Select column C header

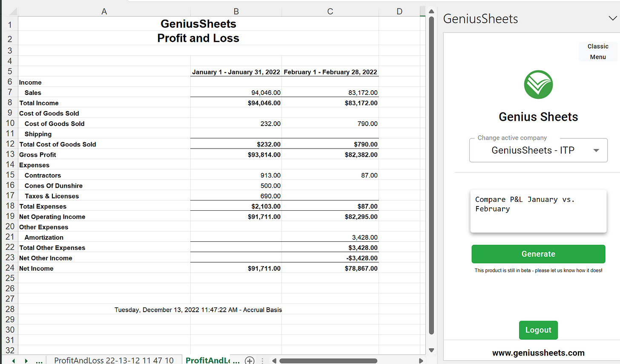tap(330, 11)
